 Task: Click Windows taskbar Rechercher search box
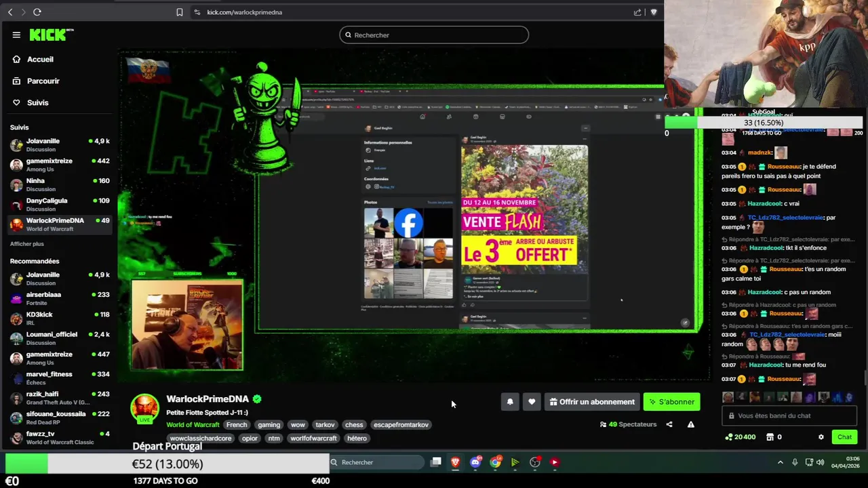(377, 462)
